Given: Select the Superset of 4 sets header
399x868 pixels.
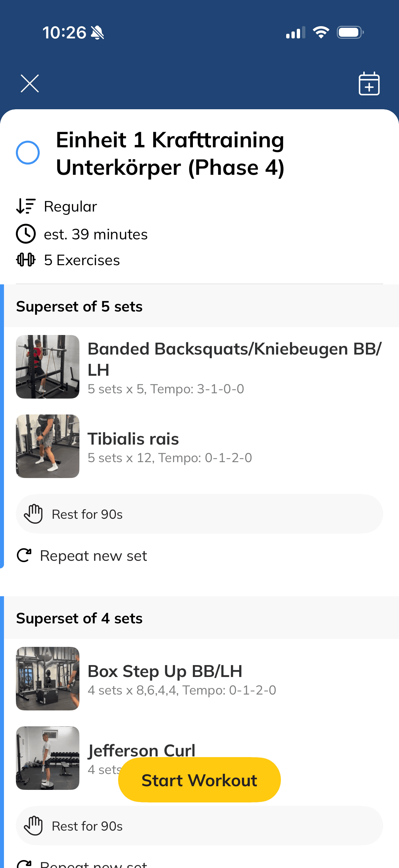Looking at the screenshot, I should pyautogui.click(x=79, y=618).
